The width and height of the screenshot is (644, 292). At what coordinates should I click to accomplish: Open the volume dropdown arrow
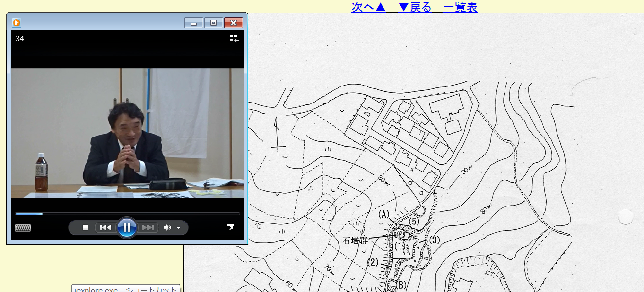point(179,228)
